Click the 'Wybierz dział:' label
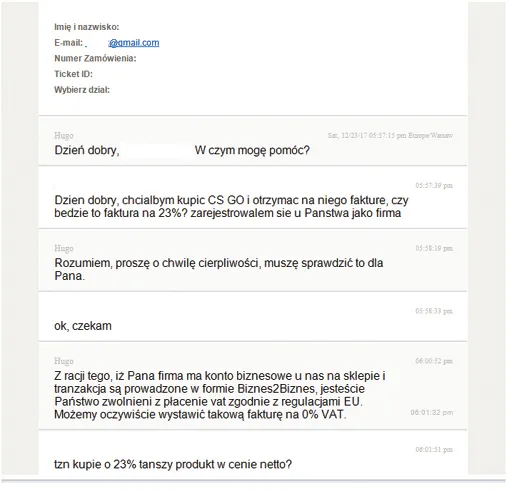The height and width of the screenshot is (504, 509). tap(82, 90)
